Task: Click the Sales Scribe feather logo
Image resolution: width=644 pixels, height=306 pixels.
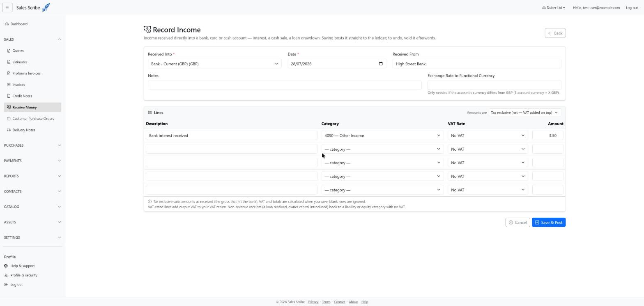Action: tap(46, 7)
